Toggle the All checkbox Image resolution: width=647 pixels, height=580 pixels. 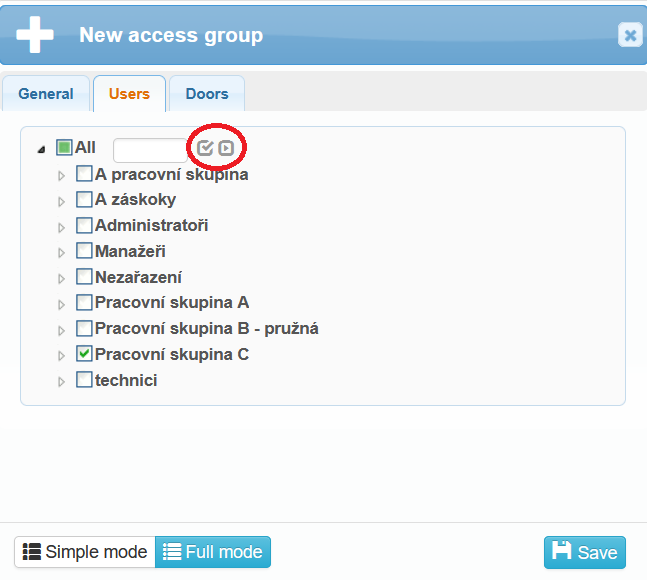(x=64, y=148)
